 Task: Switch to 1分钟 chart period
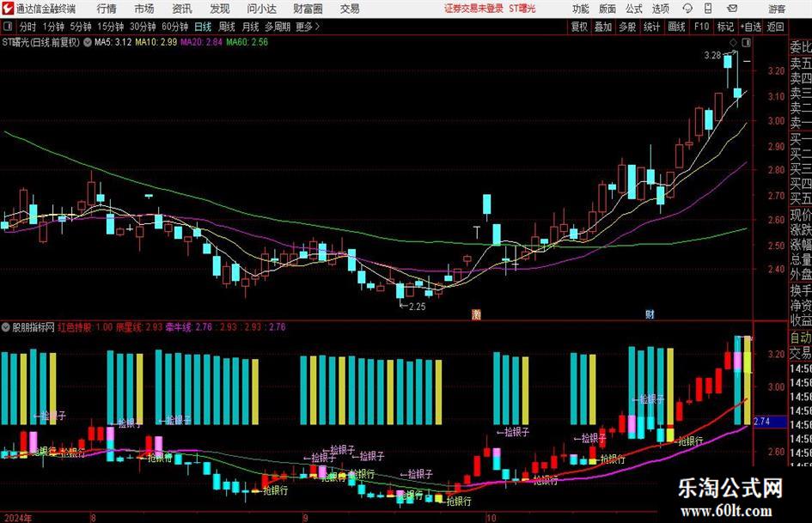point(53,27)
